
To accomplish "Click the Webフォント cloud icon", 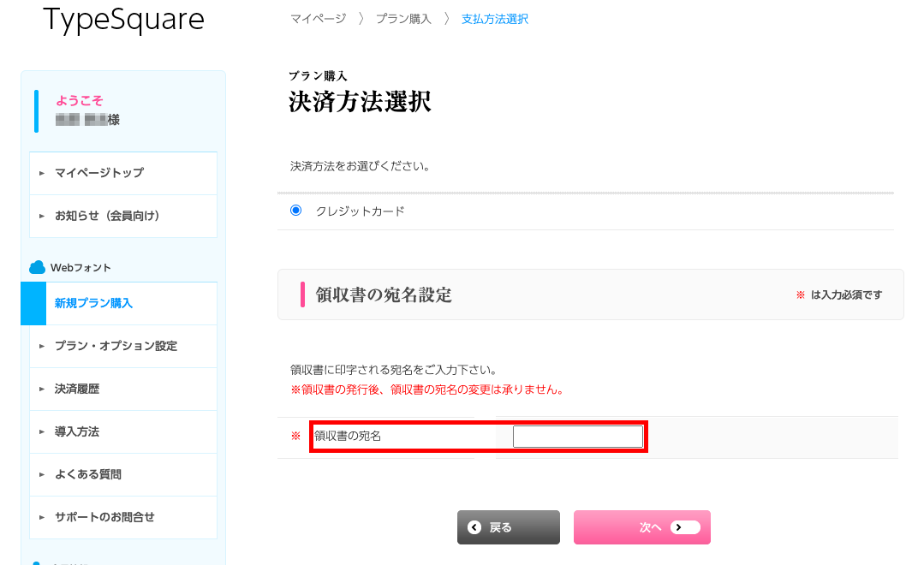I will pyautogui.click(x=36, y=265).
